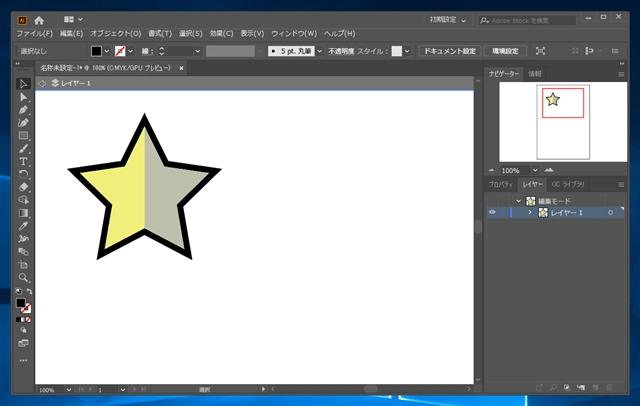Select the Rectangle tool
This screenshot has height=406, width=640.
(23, 135)
